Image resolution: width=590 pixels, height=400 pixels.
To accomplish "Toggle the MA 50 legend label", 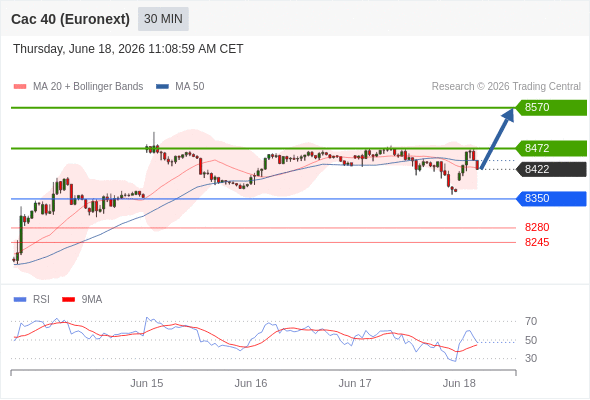I will [x=190, y=87].
